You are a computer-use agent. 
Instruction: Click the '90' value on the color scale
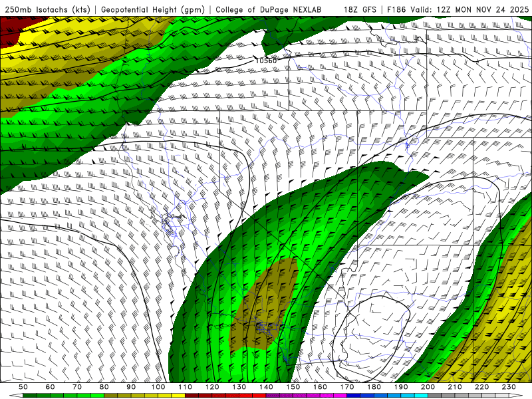coord(131,387)
